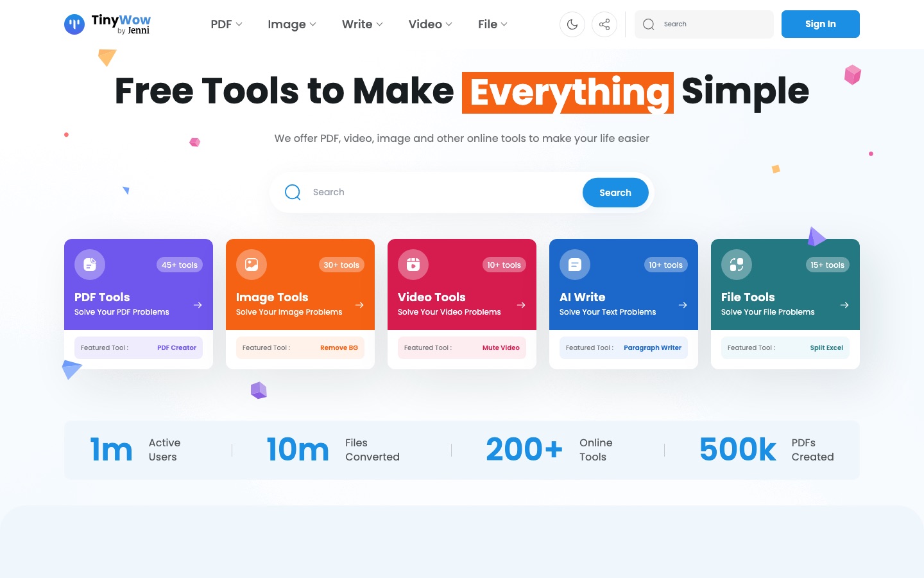Click the "Files Converted" stat label
The width and height of the screenshot is (924, 578).
click(372, 450)
